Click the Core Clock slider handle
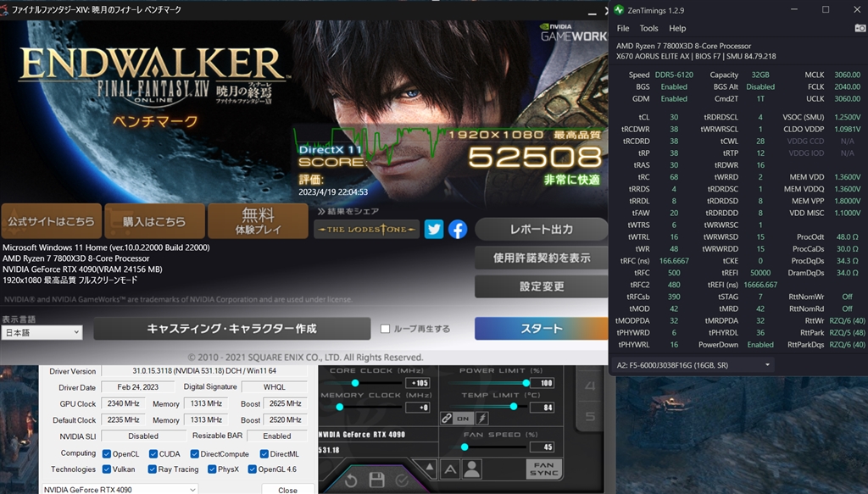 tap(355, 383)
